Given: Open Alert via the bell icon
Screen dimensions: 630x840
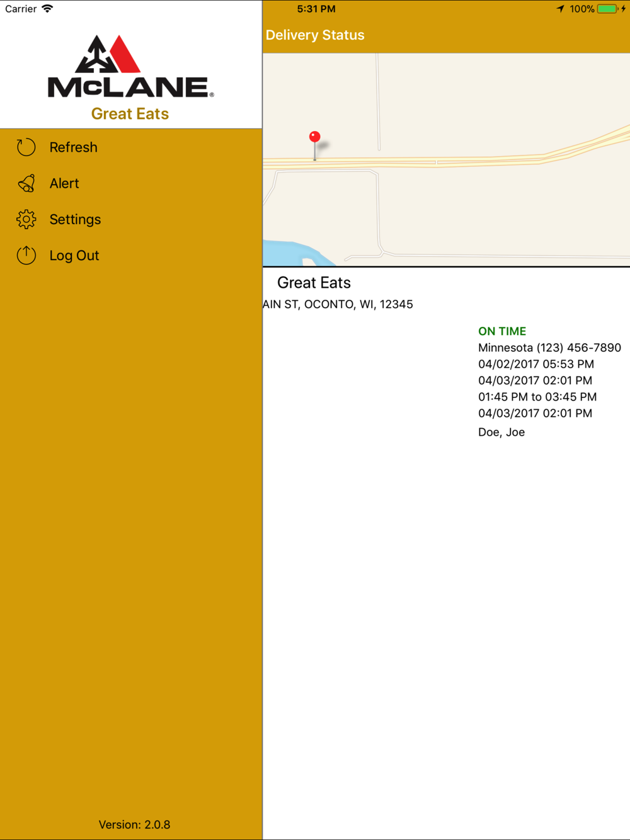Looking at the screenshot, I should click(x=26, y=183).
